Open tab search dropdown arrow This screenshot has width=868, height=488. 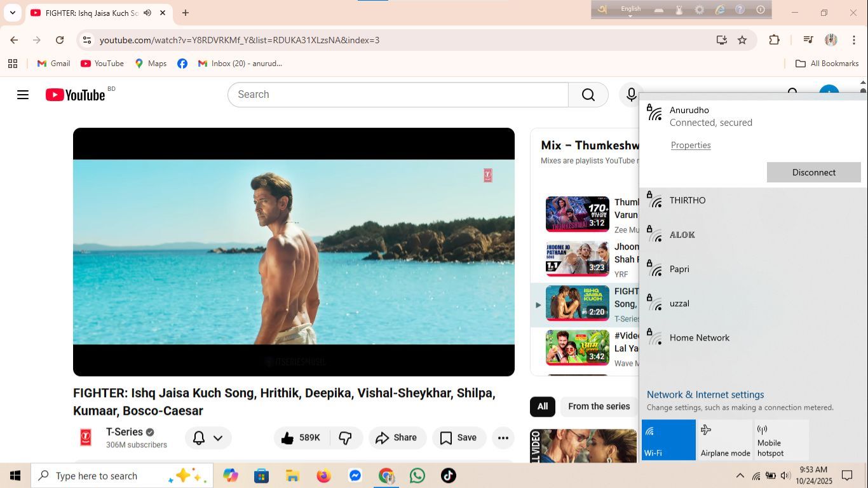click(12, 13)
